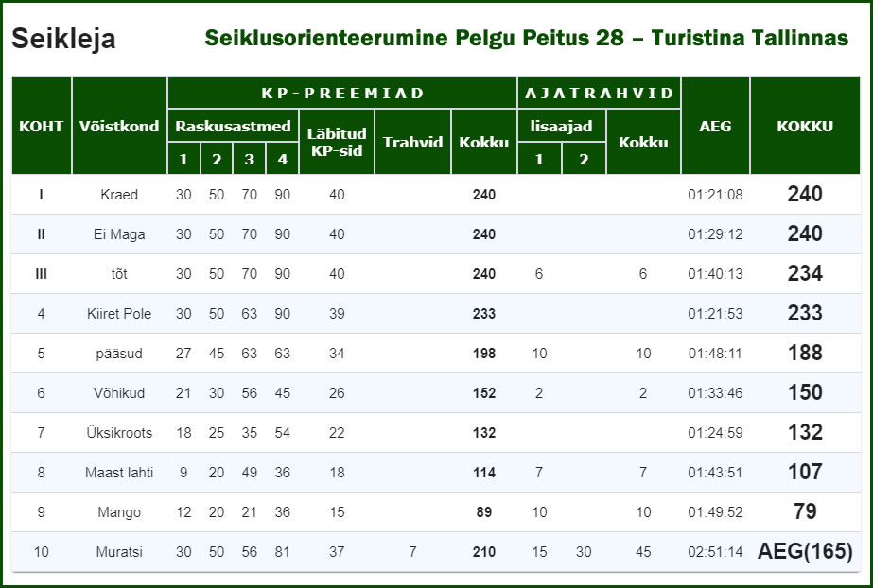The height and width of the screenshot is (588, 873).
Task: Click the Üksikroots team name
Action: 119,433
